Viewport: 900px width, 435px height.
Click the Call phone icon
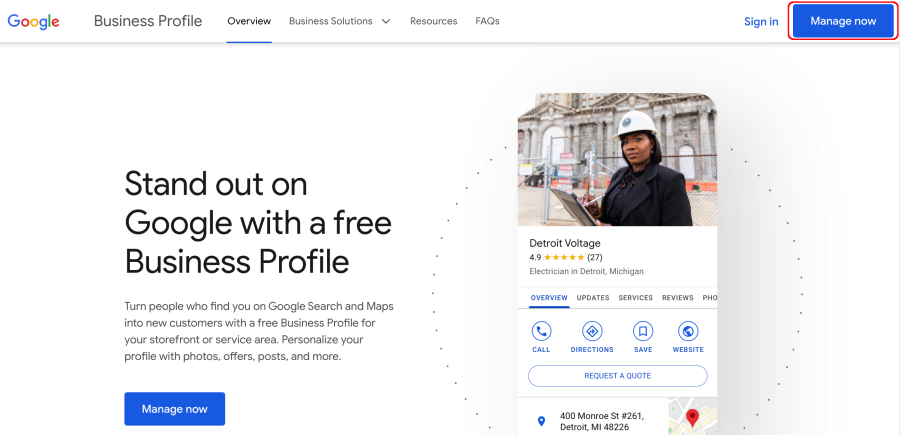click(541, 331)
